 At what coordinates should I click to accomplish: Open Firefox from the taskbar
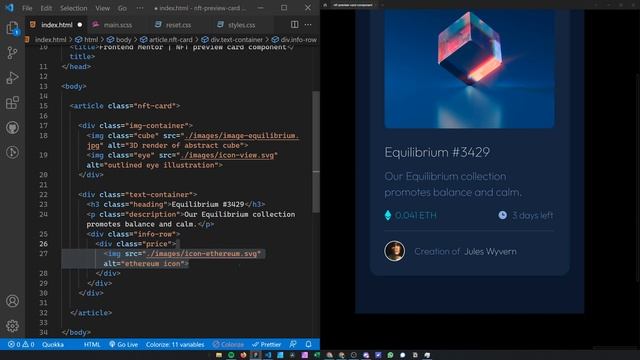[243, 355]
